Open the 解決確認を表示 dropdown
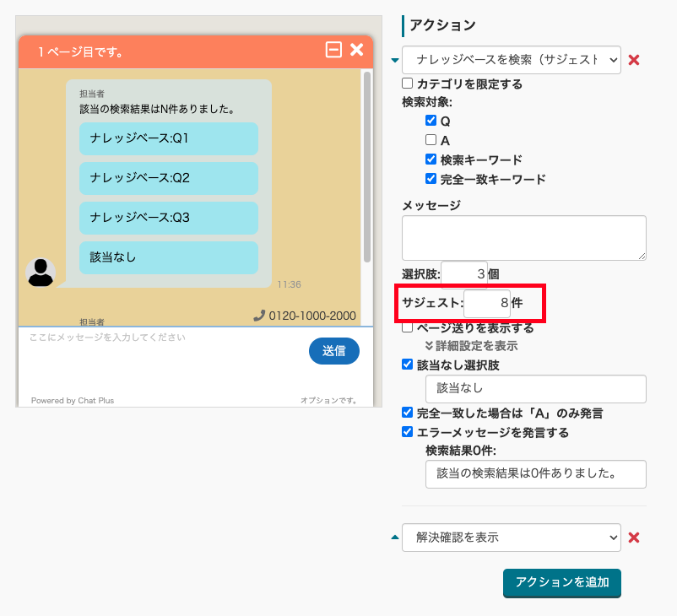 tap(512, 538)
